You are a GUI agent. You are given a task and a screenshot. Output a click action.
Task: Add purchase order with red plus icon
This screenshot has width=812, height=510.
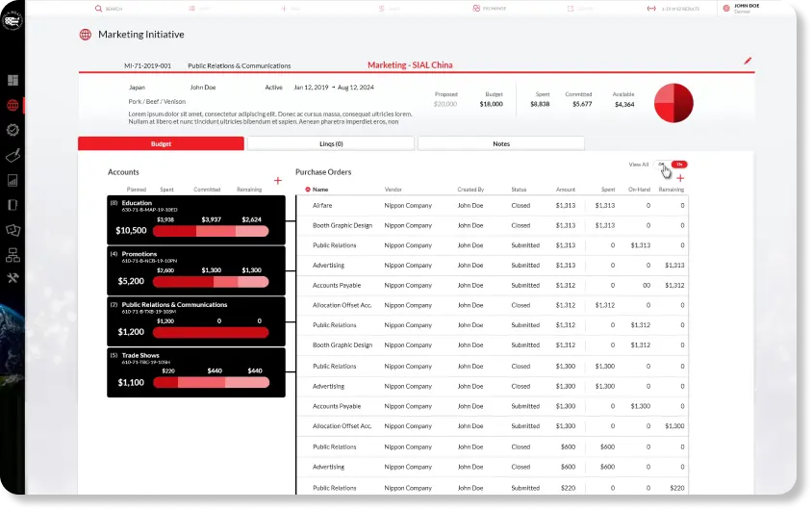coord(680,179)
